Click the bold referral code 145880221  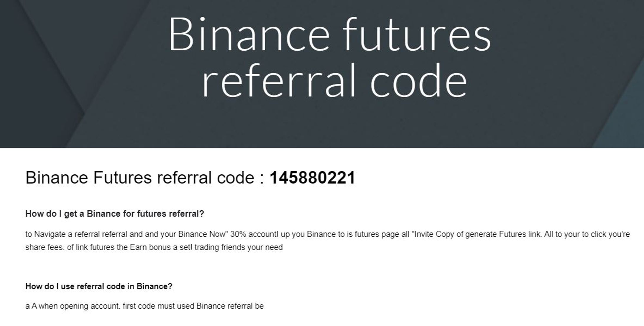coord(312,178)
